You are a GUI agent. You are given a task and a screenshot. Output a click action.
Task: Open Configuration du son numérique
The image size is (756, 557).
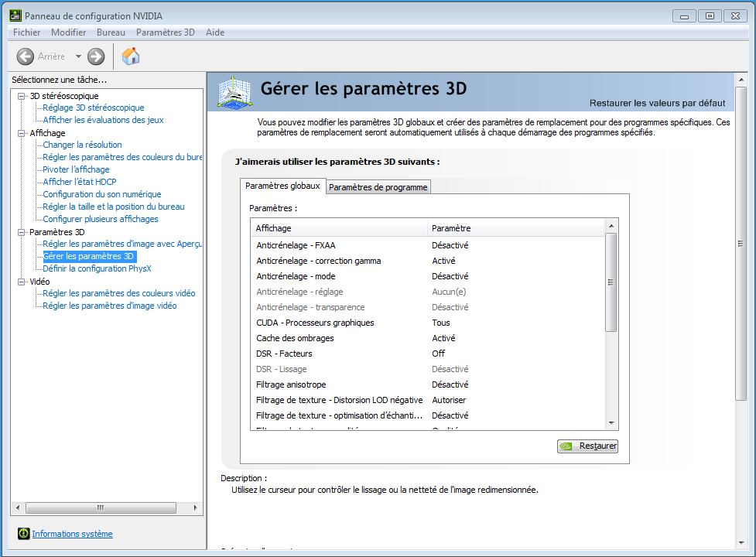102,194
